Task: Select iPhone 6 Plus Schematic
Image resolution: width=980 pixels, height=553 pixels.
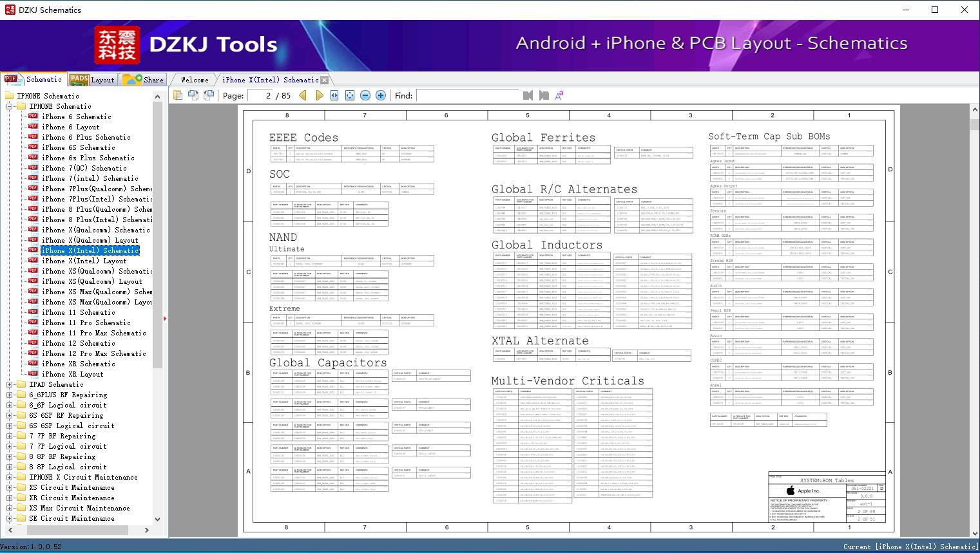Action: pos(86,137)
